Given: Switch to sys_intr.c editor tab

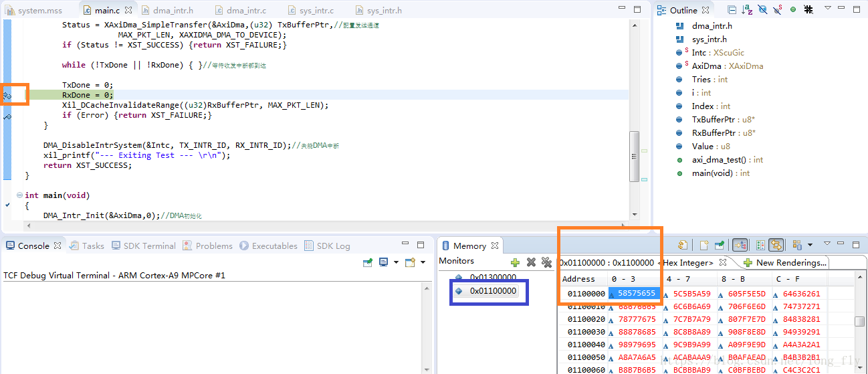Looking at the screenshot, I should click(x=311, y=10).
